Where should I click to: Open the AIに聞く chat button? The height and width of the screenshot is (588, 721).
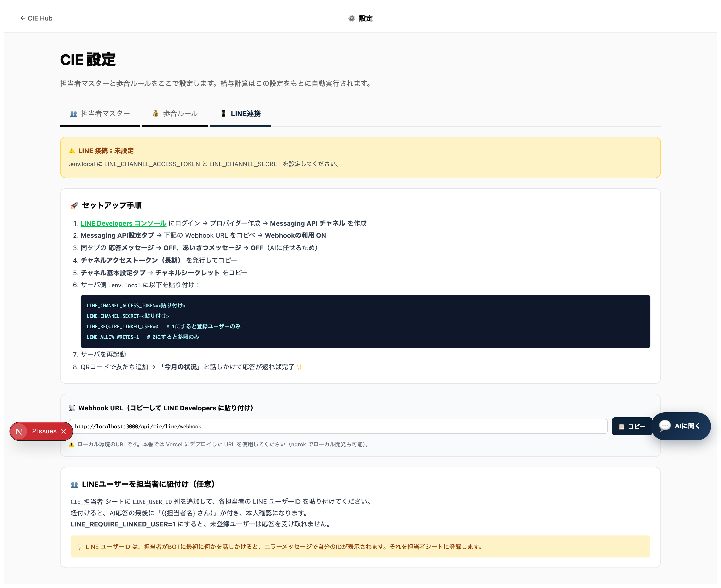coord(681,426)
